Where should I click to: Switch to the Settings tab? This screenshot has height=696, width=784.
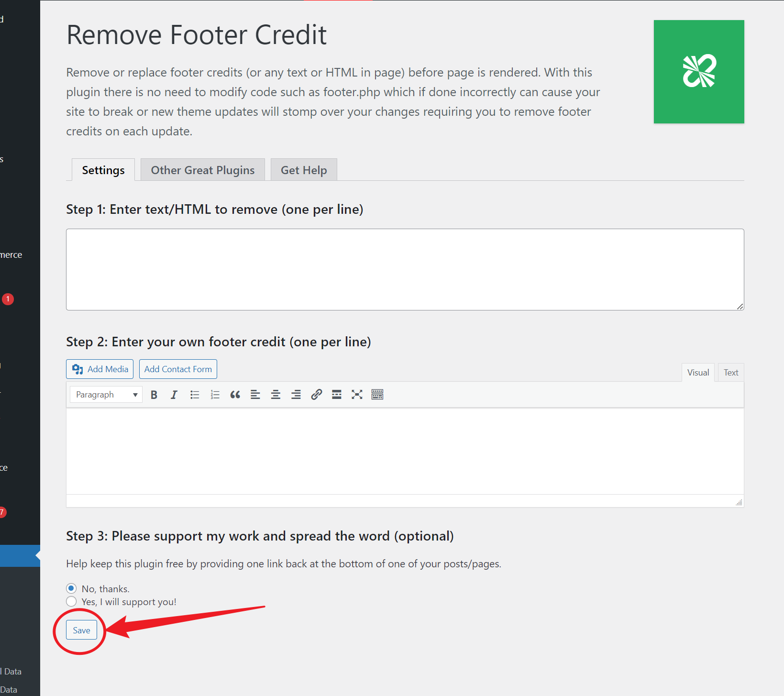(103, 170)
